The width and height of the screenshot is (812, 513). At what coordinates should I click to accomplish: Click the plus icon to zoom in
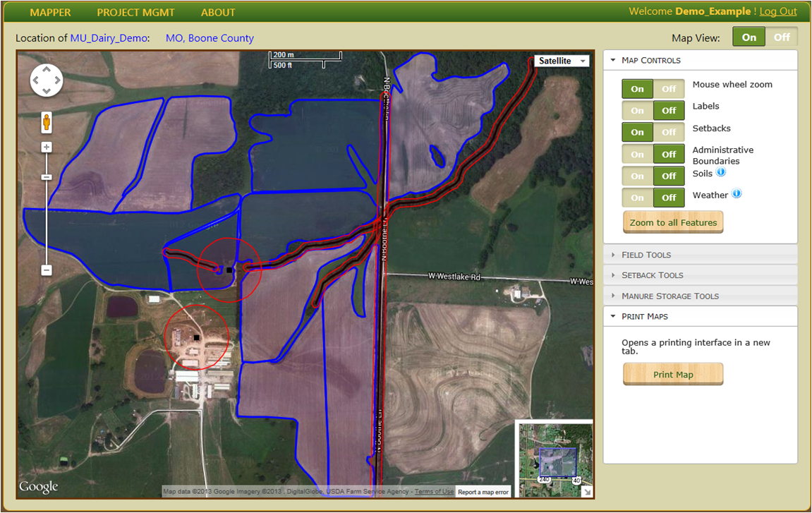click(x=46, y=147)
